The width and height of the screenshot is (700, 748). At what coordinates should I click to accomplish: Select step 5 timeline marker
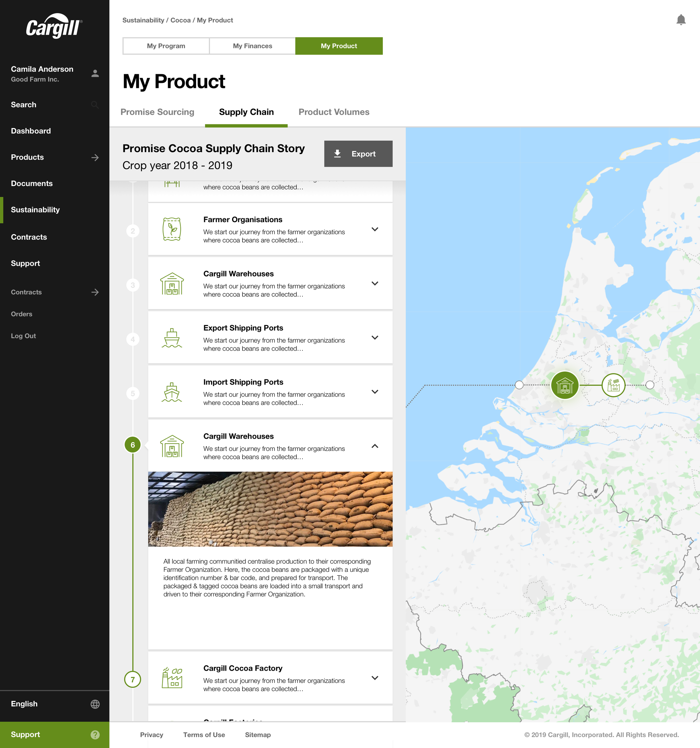pos(133,394)
